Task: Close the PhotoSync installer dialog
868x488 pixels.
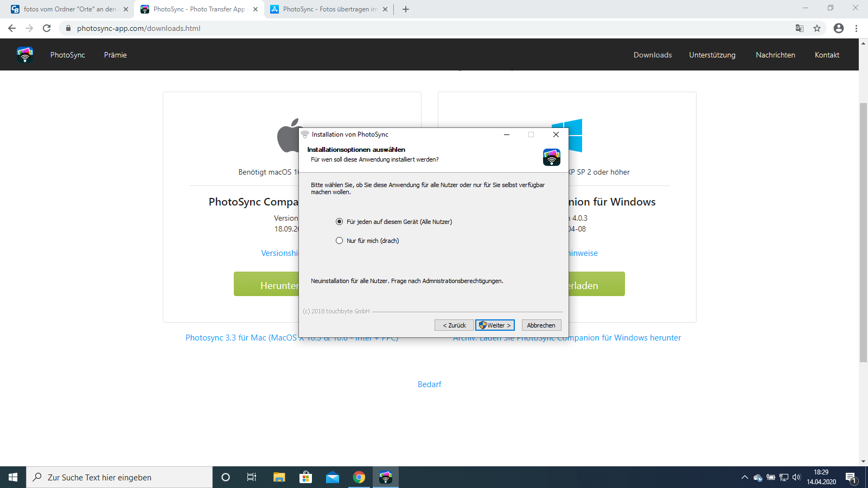Action: [x=556, y=134]
